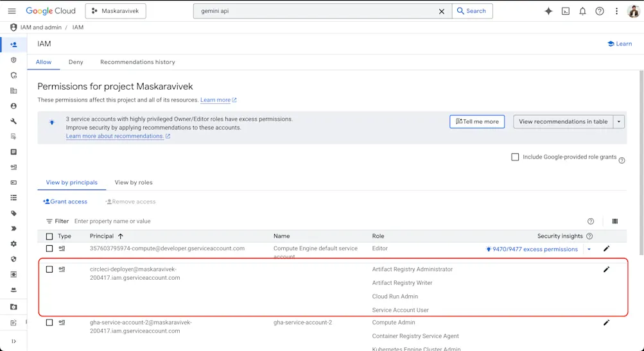
Task: Show help for Google-provided role grants
Action: point(622,160)
